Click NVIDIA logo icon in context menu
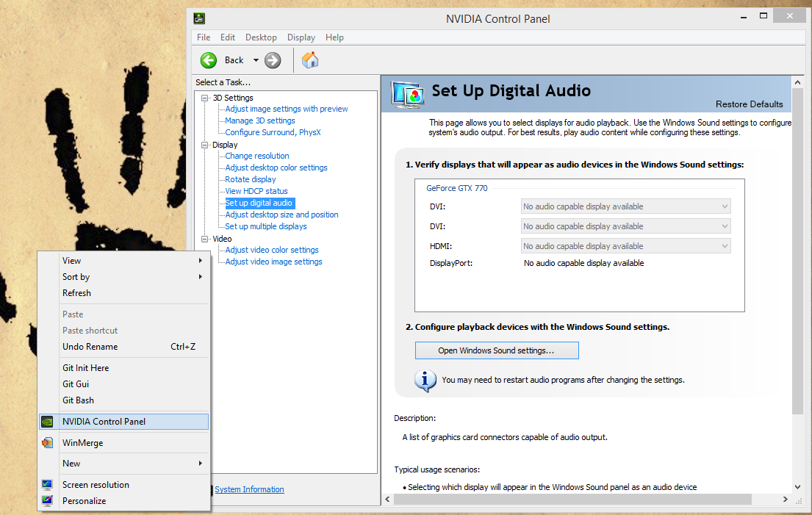Screen dimensions: 812x515 47,422
